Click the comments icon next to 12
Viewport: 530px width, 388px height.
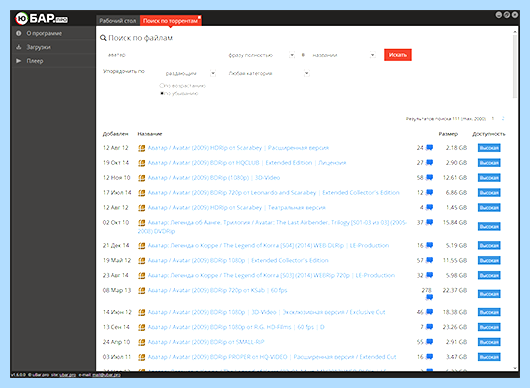[429, 192]
